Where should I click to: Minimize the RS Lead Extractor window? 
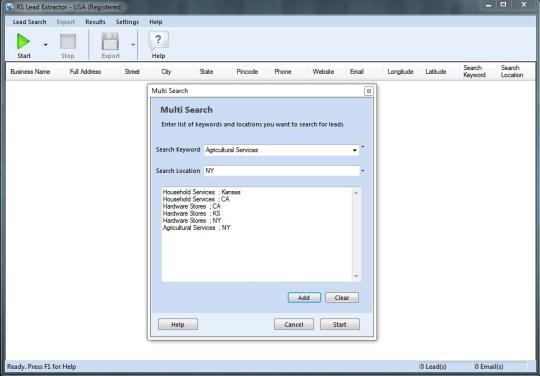tap(488, 5)
